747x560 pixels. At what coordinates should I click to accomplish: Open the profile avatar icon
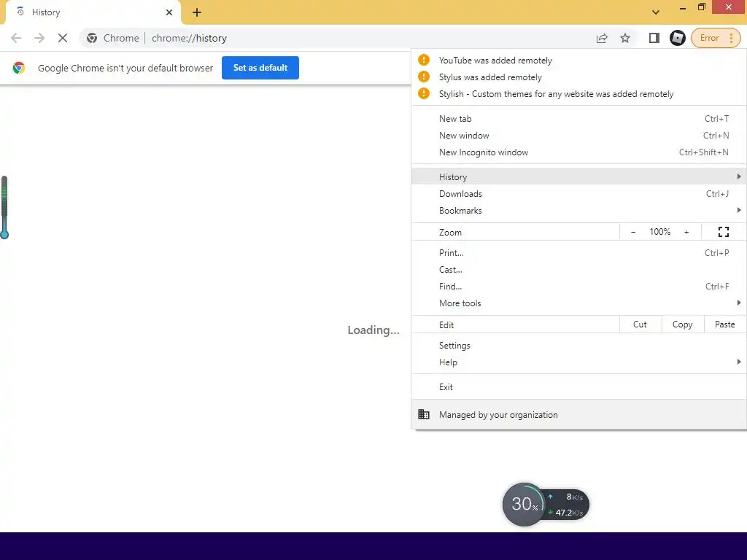click(677, 38)
